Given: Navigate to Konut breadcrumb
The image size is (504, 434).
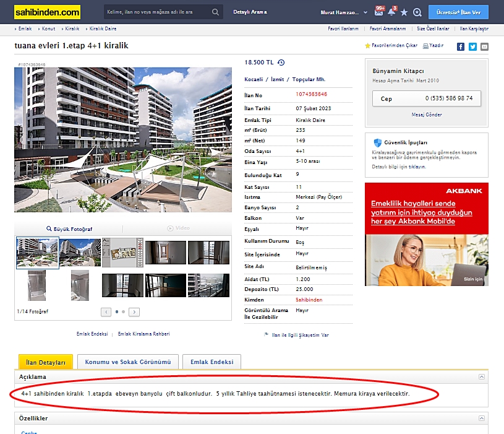Looking at the screenshot, I should tap(48, 28).
